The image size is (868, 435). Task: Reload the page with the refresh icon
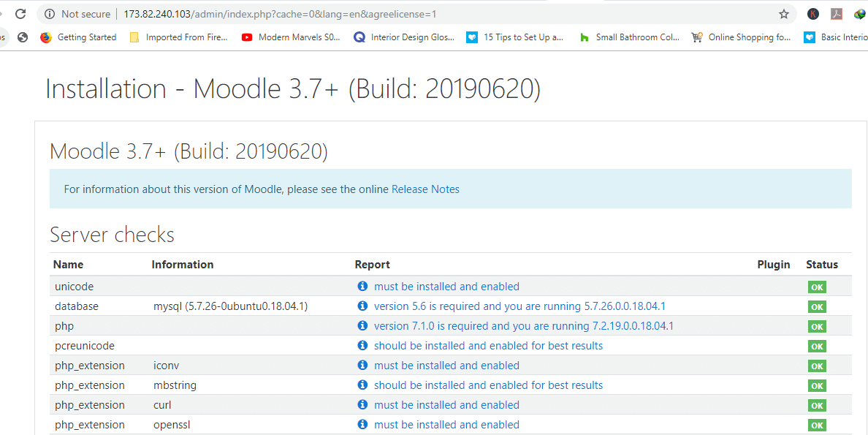coord(20,14)
